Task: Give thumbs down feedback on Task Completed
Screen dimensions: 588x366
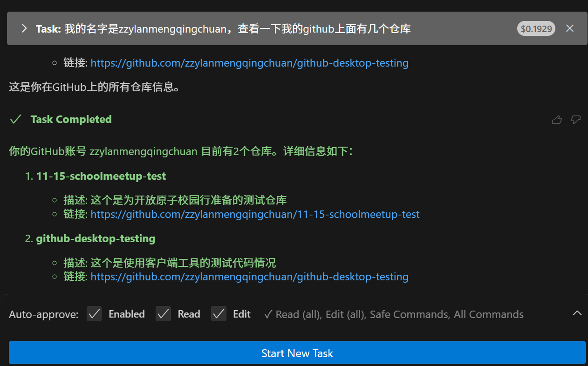Action: [x=575, y=120]
